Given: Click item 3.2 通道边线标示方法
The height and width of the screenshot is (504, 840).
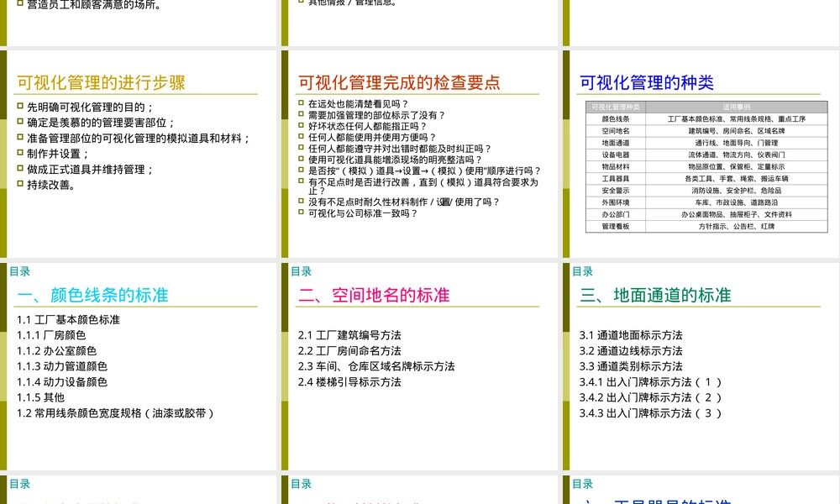Looking at the screenshot, I should click(x=631, y=351).
